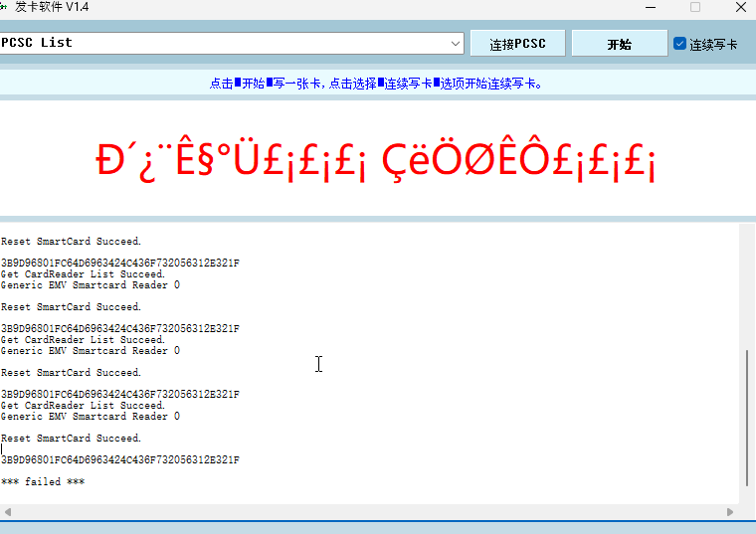
Task: Click the horizontal scrollbar left arrow
Action: 8,512
